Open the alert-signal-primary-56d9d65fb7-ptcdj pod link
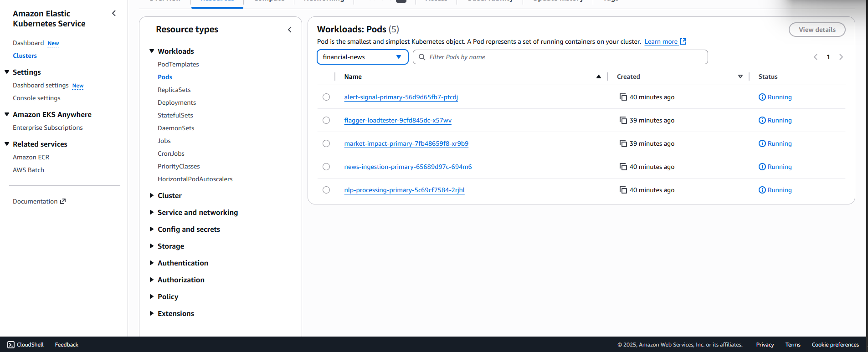This screenshot has width=868, height=352. click(401, 97)
